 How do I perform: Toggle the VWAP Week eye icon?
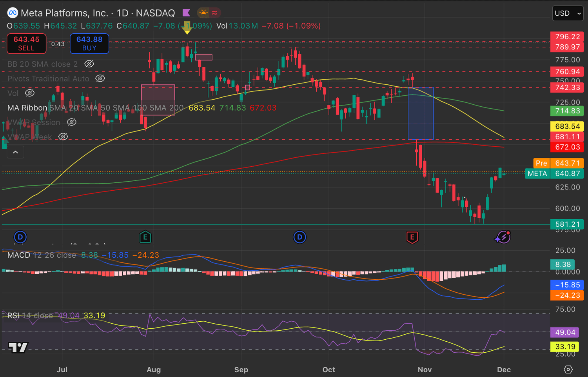pos(63,137)
